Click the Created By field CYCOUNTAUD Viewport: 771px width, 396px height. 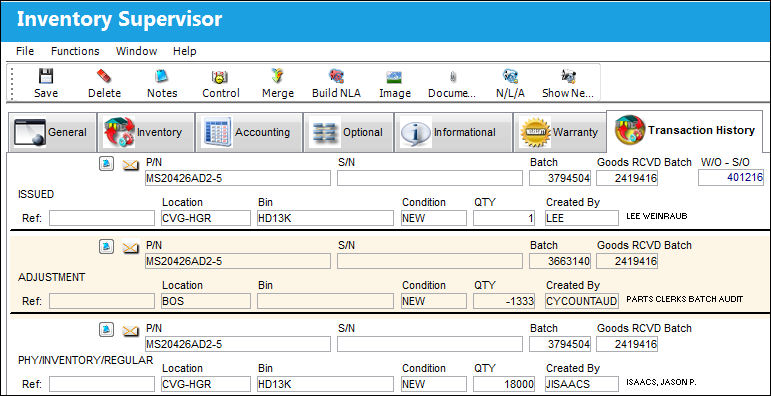tap(582, 301)
